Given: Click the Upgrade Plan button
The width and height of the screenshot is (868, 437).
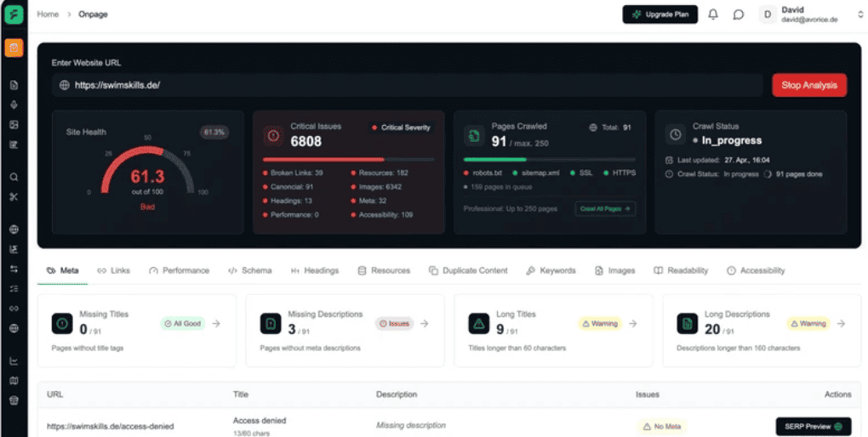Looking at the screenshot, I should [660, 14].
